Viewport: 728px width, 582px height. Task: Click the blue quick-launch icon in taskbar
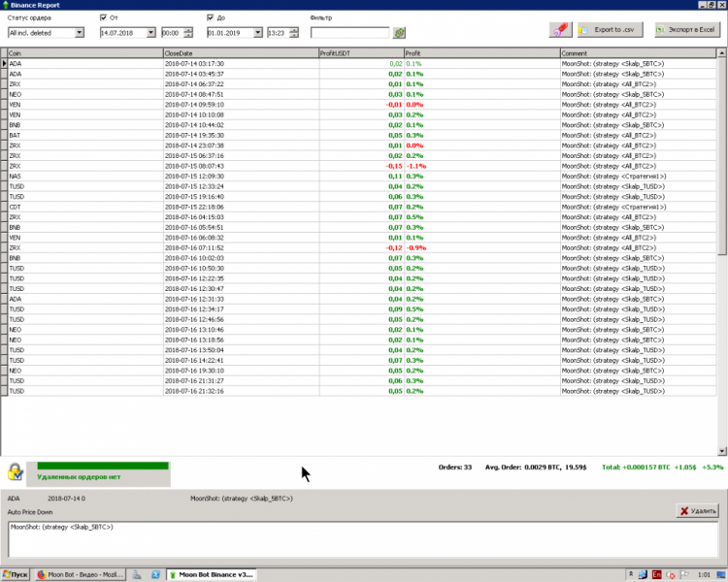pyautogui.click(x=155, y=574)
